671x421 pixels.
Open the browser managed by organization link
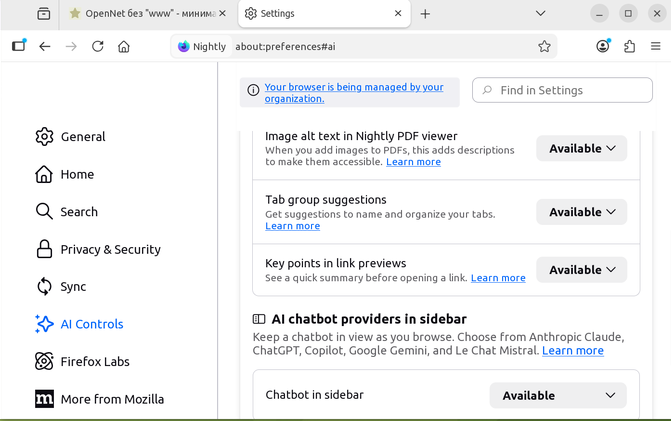point(353,93)
